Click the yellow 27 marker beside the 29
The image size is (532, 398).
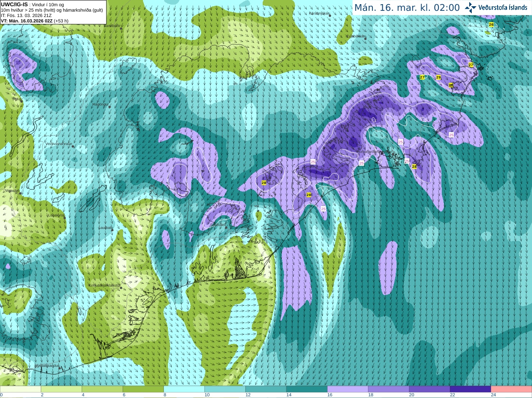point(422,77)
